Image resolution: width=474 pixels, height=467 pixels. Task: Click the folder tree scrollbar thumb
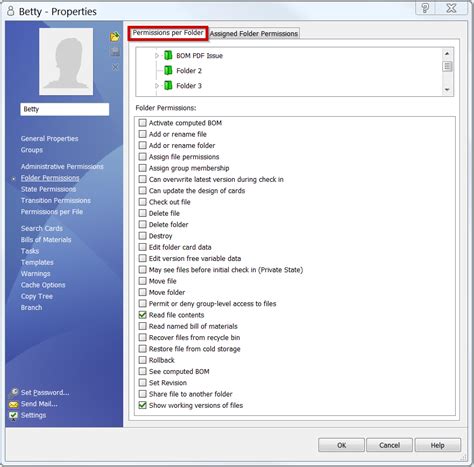point(447,66)
